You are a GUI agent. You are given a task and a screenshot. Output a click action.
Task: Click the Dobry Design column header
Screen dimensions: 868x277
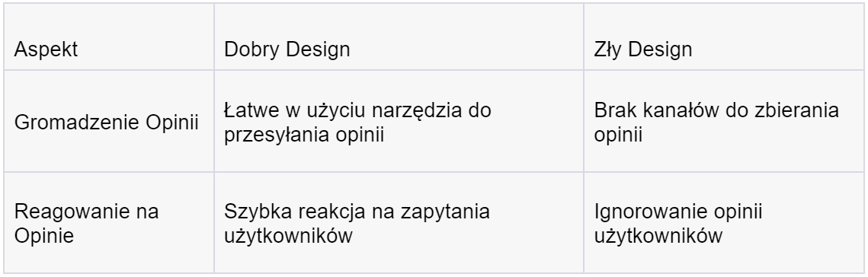(399, 37)
